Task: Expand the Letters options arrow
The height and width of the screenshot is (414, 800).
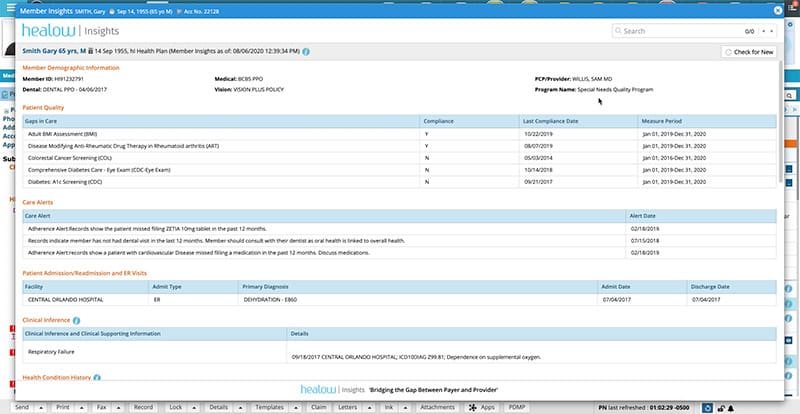Action: [368, 407]
